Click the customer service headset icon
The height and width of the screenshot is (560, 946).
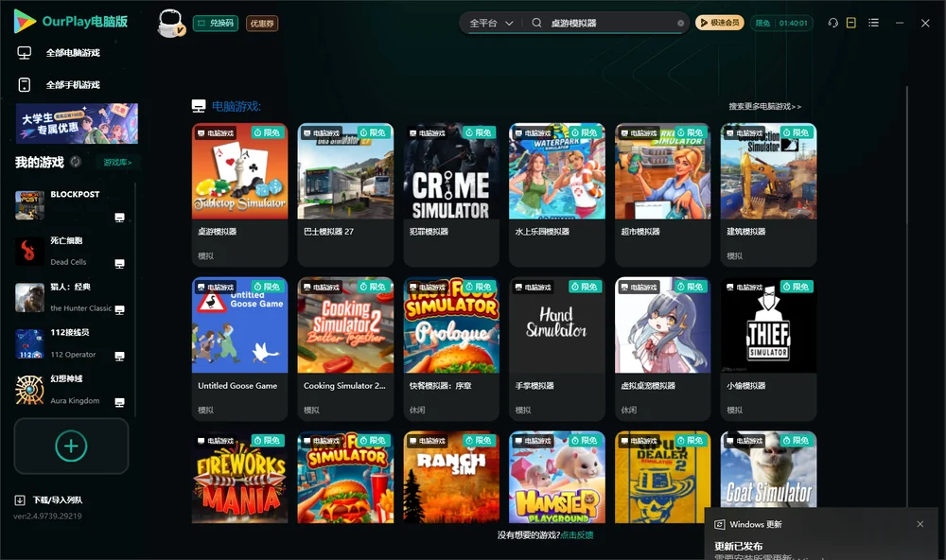tap(833, 23)
